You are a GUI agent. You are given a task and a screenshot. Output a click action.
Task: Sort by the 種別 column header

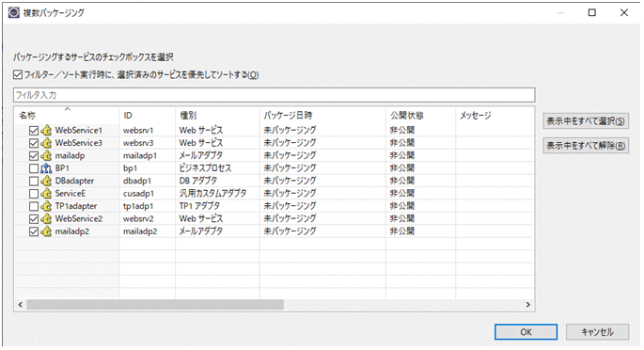tap(217, 116)
